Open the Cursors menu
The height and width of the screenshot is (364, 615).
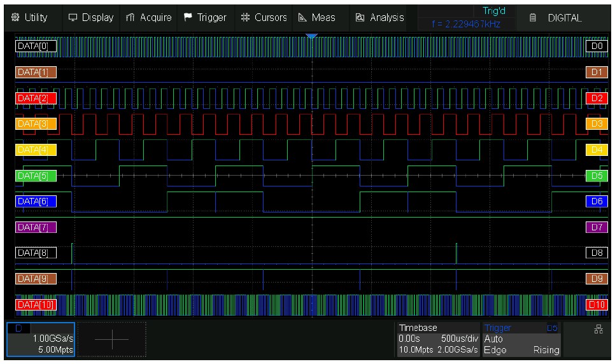(264, 18)
